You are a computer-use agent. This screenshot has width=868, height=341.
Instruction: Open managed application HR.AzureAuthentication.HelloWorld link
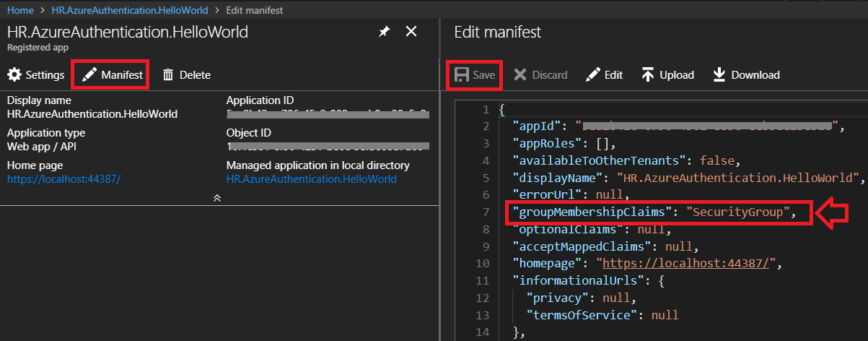tap(312, 179)
